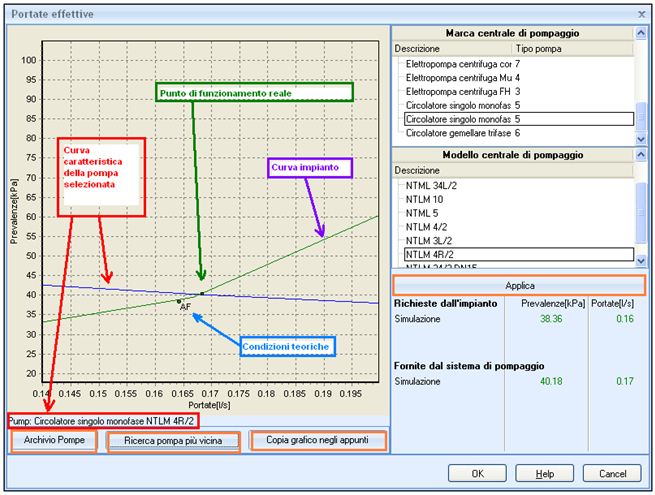
Task: Click Copia grafico negli appunti
Action: point(317,440)
